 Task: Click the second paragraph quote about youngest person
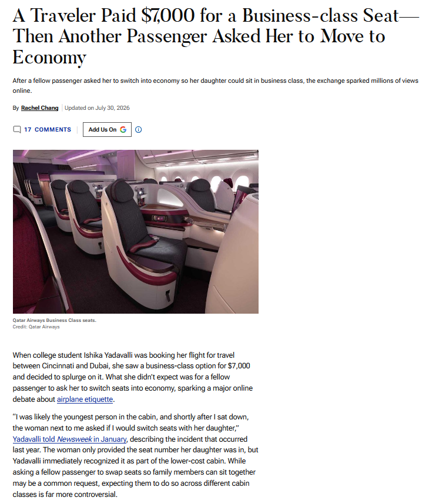coord(135,455)
